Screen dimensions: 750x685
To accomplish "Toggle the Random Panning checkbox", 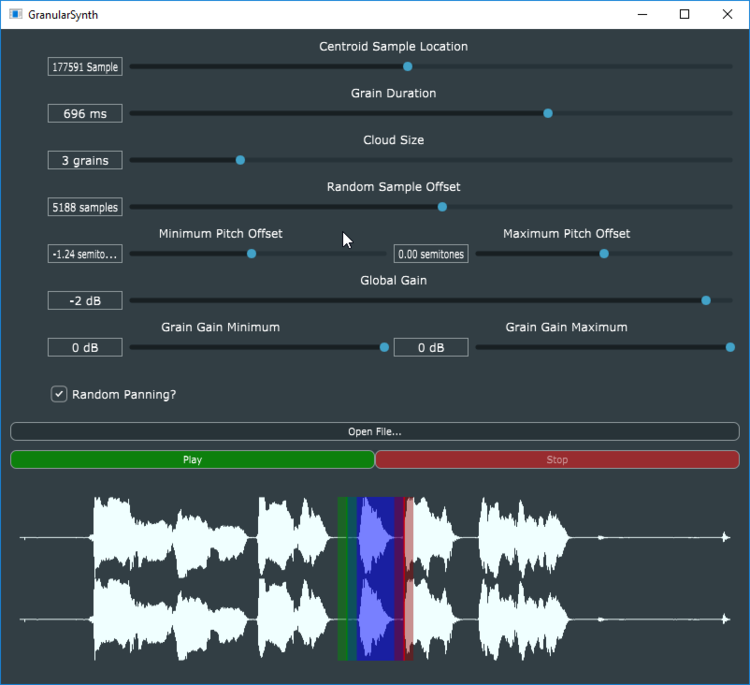I will click(59, 394).
